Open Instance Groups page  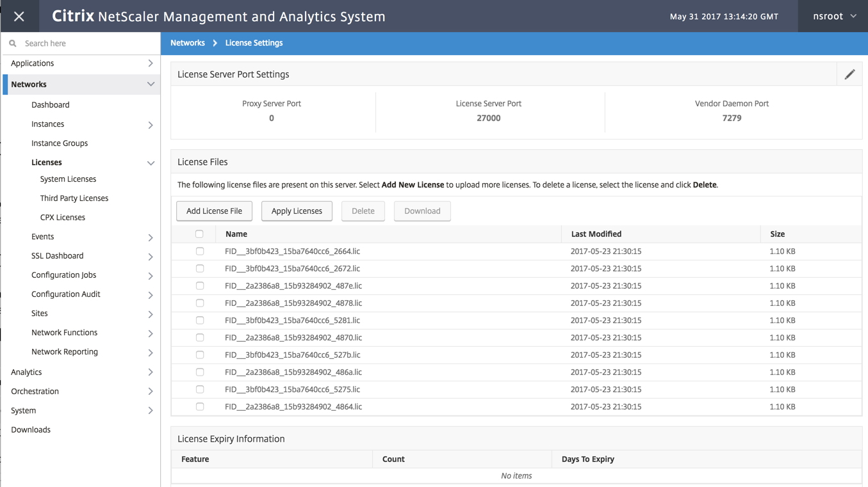tap(60, 143)
